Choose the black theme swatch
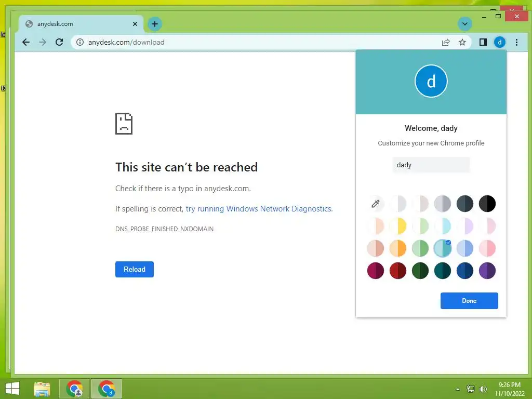Viewport: 532px width, 399px height. [x=487, y=204]
